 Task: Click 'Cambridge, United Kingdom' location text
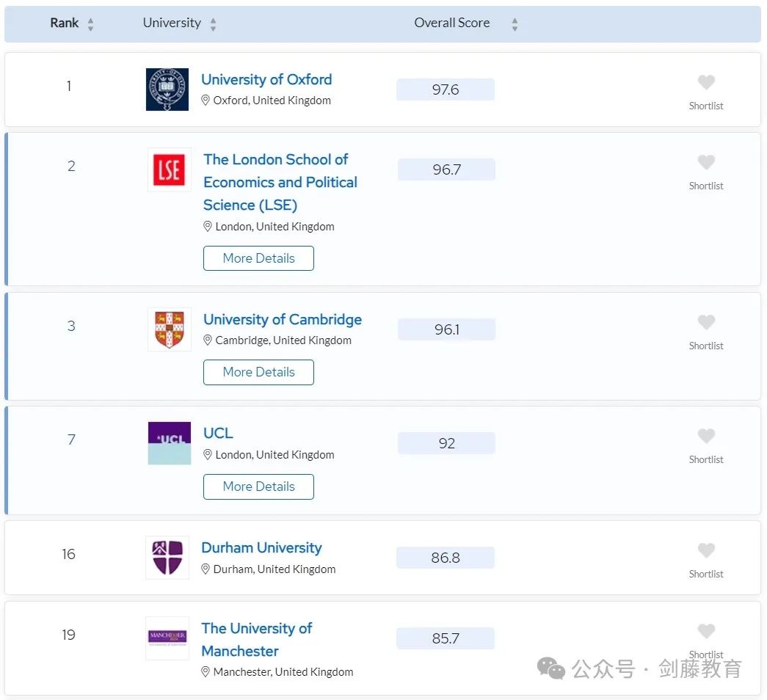(x=283, y=340)
